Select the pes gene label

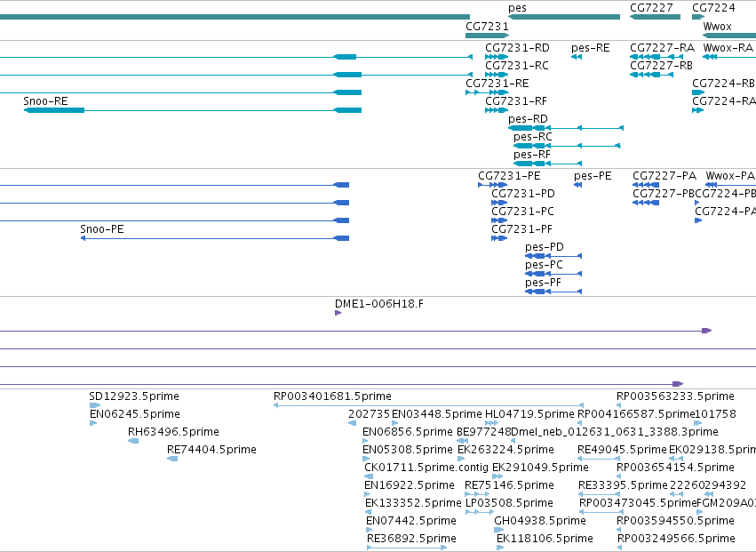tap(517, 8)
